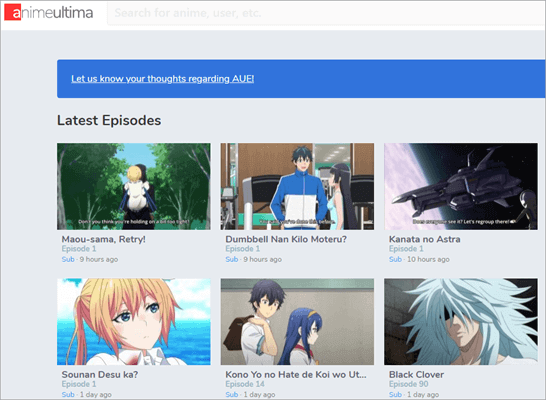Screen dimensions: 546x400
Task: Select Episode 1 under Dumbbell Nan Kilo Moteru?
Action: pyautogui.click(x=242, y=249)
